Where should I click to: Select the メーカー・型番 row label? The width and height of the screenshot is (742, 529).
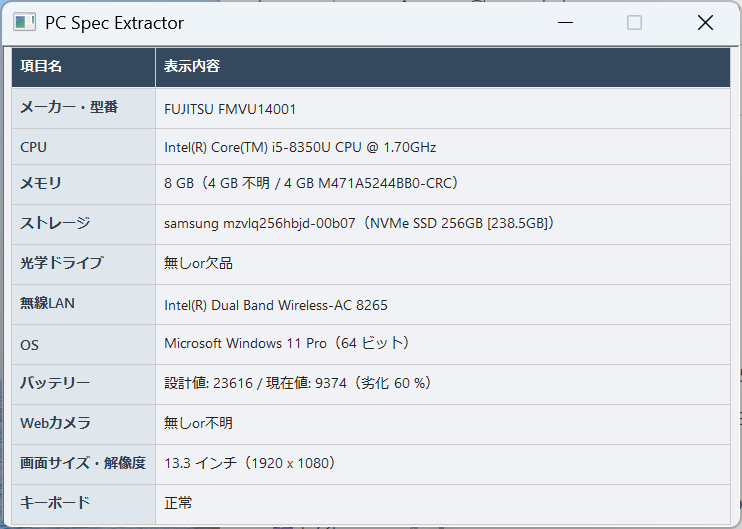pyautogui.click(x=69, y=107)
